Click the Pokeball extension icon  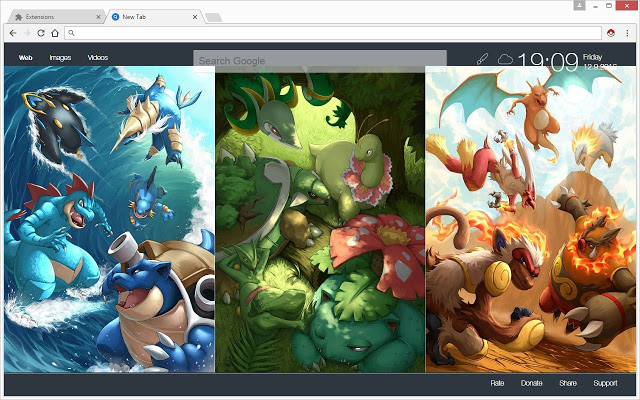coord(611,33)
